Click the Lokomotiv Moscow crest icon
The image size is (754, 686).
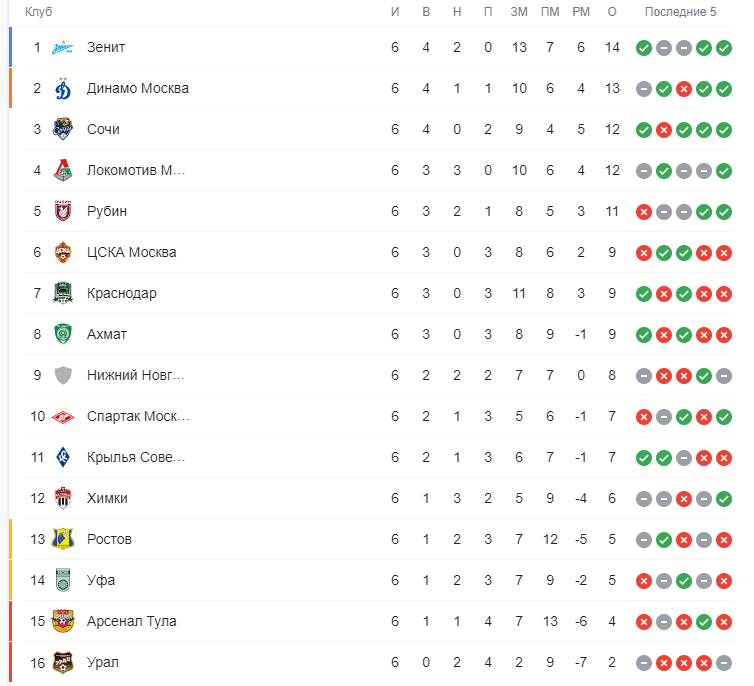(63, 170)
